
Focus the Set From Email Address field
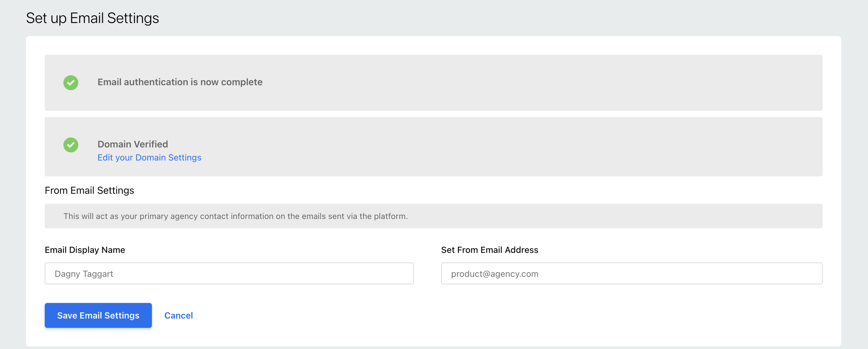(x=632, y=273)
